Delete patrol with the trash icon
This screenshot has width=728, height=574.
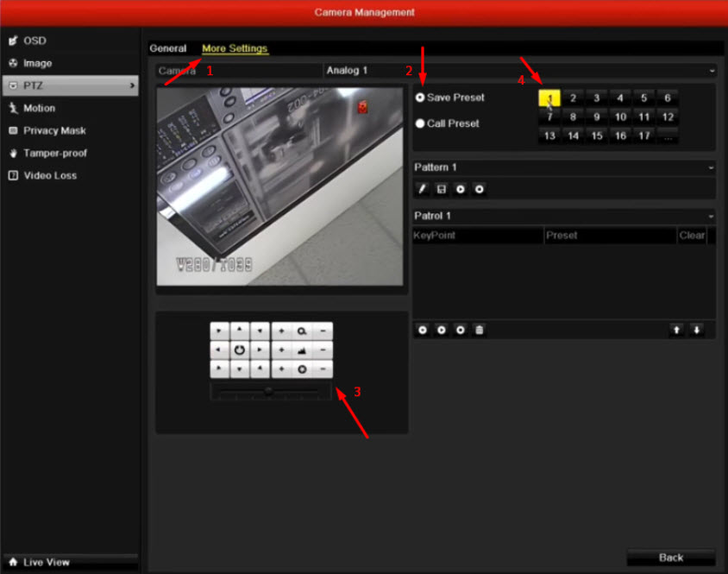pos(480,330)
